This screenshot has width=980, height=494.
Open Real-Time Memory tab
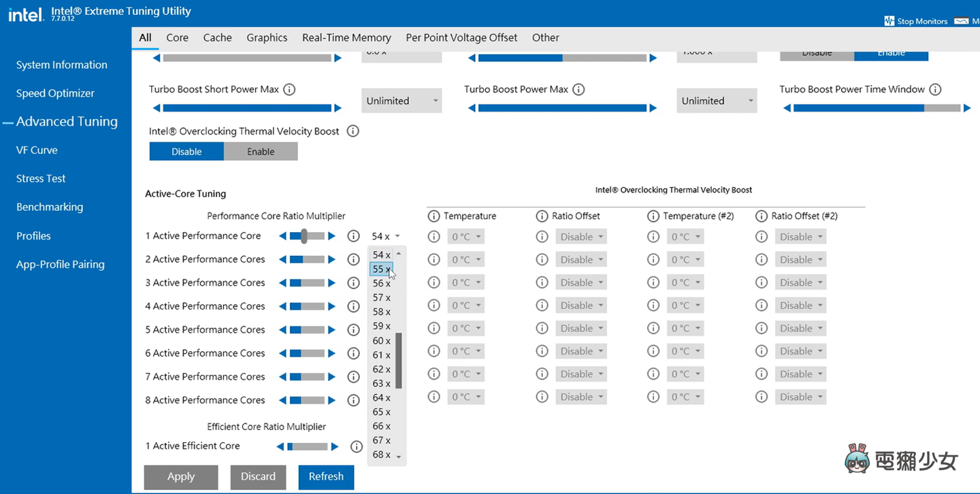pos(346,37)
